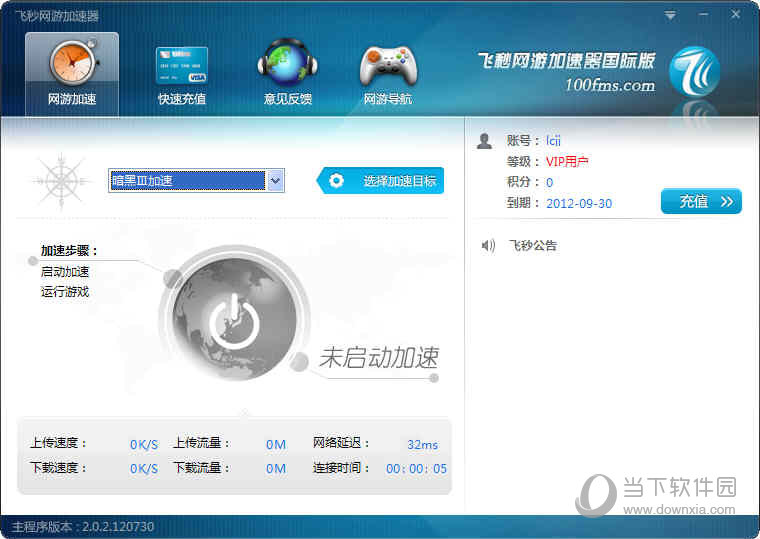Click the expiry date 2012-09-30
760x539 pixels.
coord(579,203)
